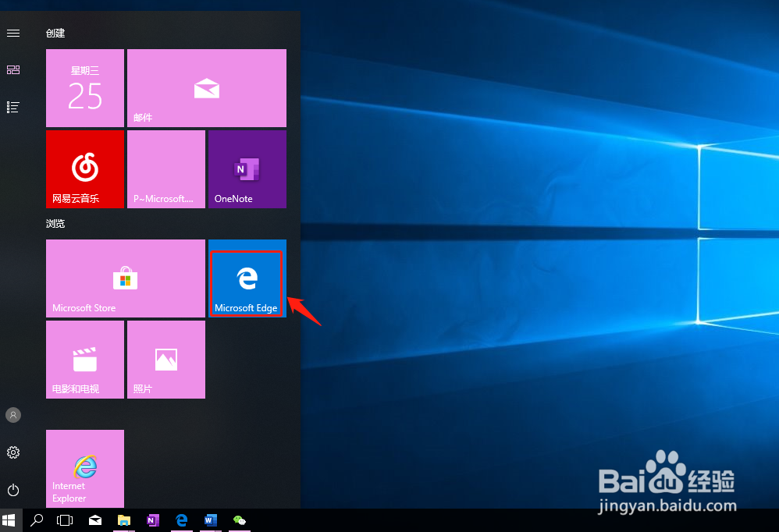Open the 邮件 mail tile
Image resolution: width=779 pixels, height=532 pixels.
[207, 88]
